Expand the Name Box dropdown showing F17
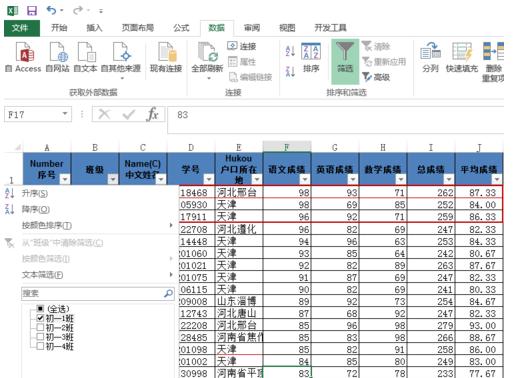Image resolution: width=518 pixels, height=378 pixels. click(x=65, y=114)
